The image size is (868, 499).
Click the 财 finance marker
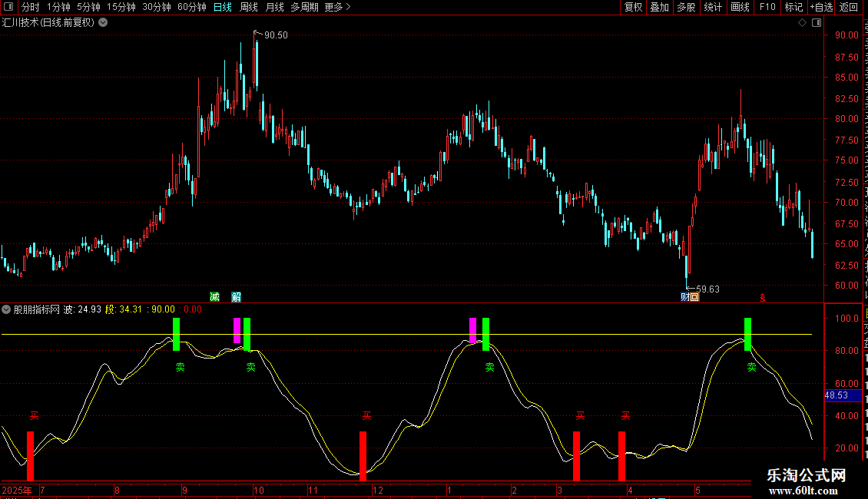684,297
